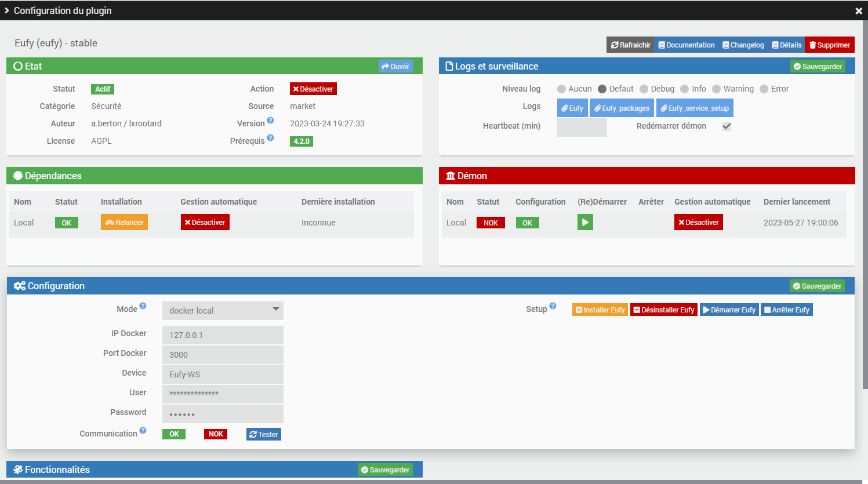The height and width of the screenshot is (484, 868).
Task: Click the Device input field
Action: [x=223, y=374]
